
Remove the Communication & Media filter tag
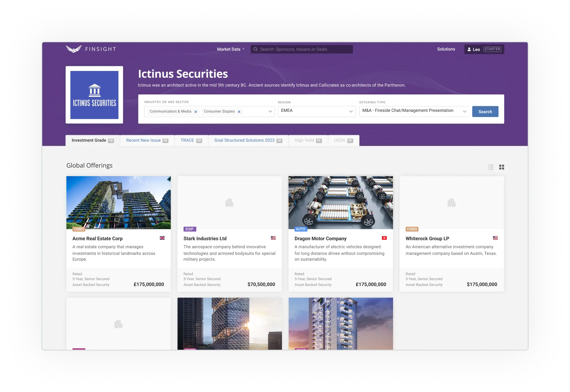point(196,112)
